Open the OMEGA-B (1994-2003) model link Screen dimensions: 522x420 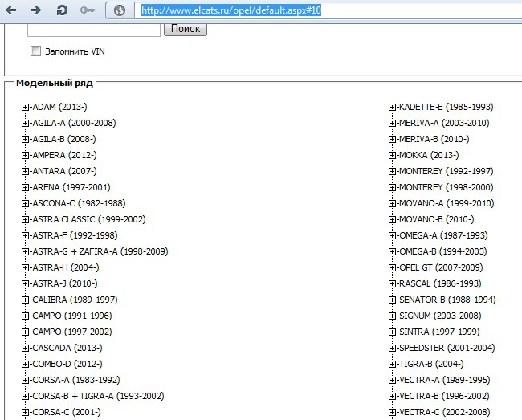coord(443,251)
